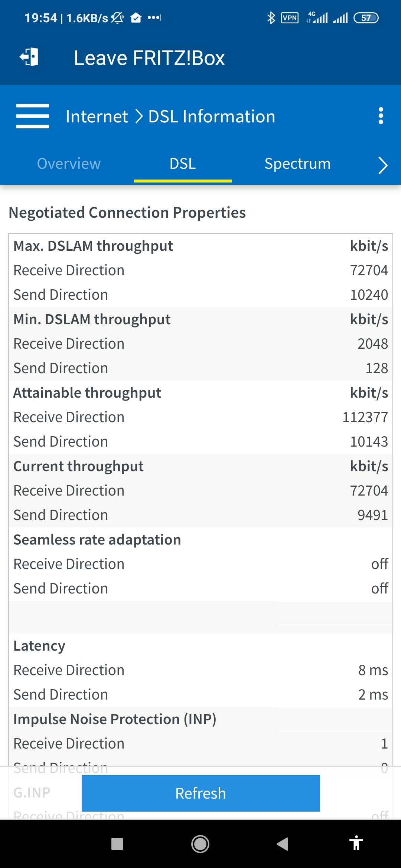Tap the Android back navigation button
The width and height of the screenshot is (401, 868).
point(282,844)
